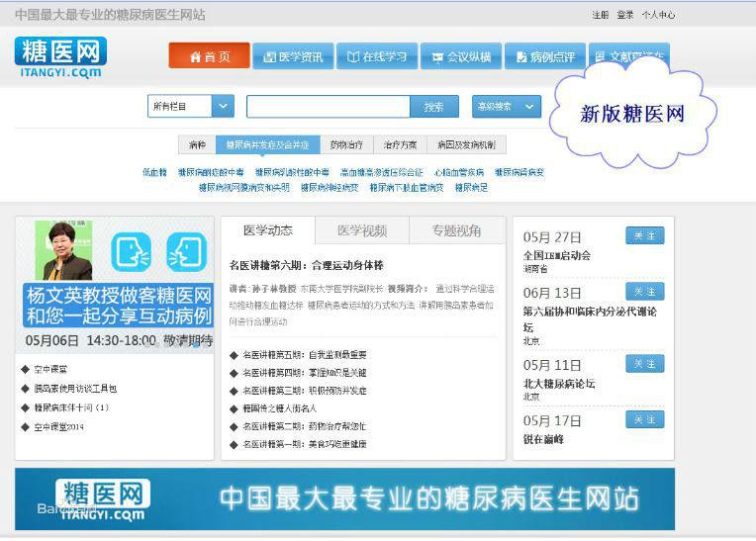Open 名医讲糖第三期：积极预防并发症 article
This screenshot has height=541, width=756.
tap(304, 391)
